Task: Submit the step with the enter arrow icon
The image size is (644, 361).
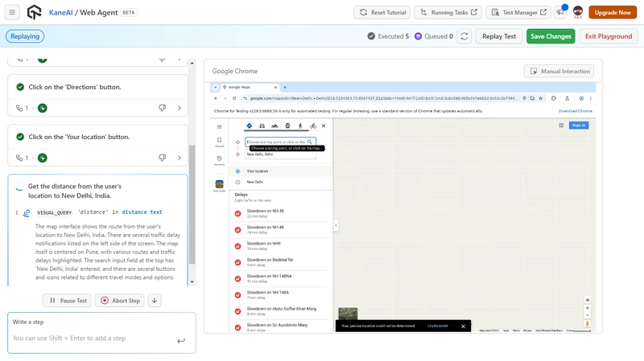Action: pos(181,340)
